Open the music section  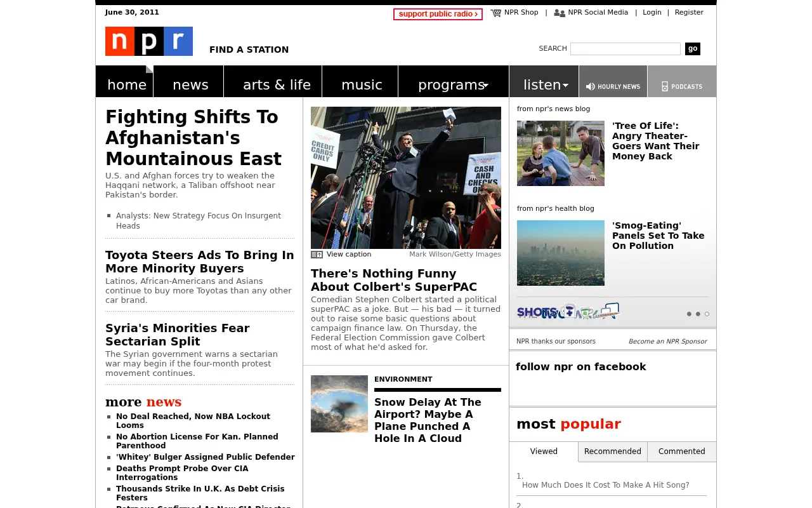click(x=360, y=82)
